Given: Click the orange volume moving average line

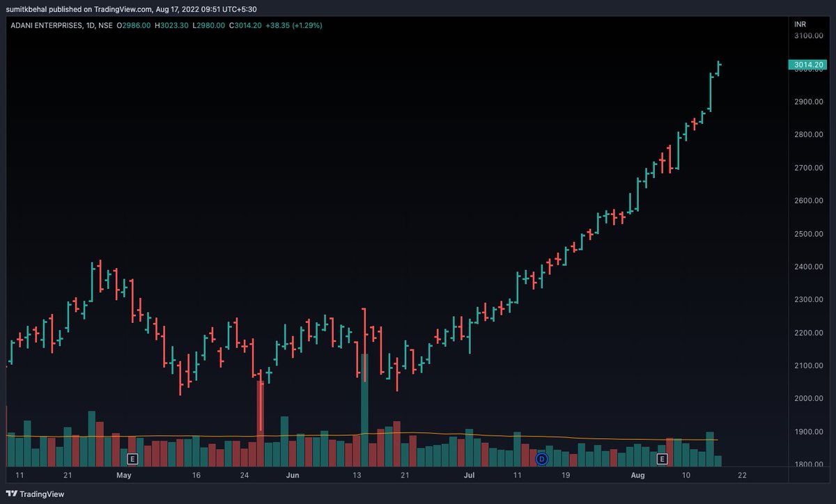Looking at the screenshot, I should (x=362, y=435).
